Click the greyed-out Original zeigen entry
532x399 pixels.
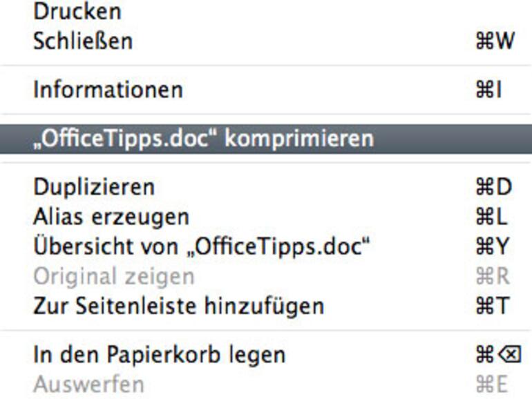coord(114,276)
